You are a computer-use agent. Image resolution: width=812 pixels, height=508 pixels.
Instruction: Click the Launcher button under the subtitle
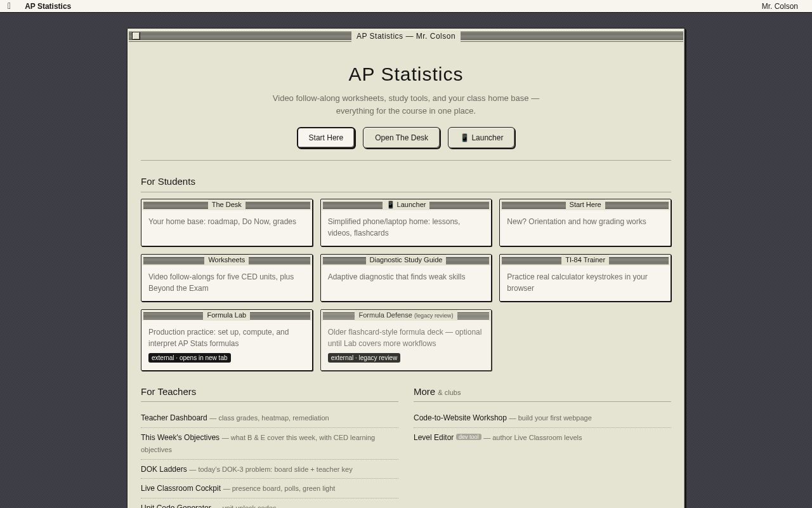tap(481, 138)
